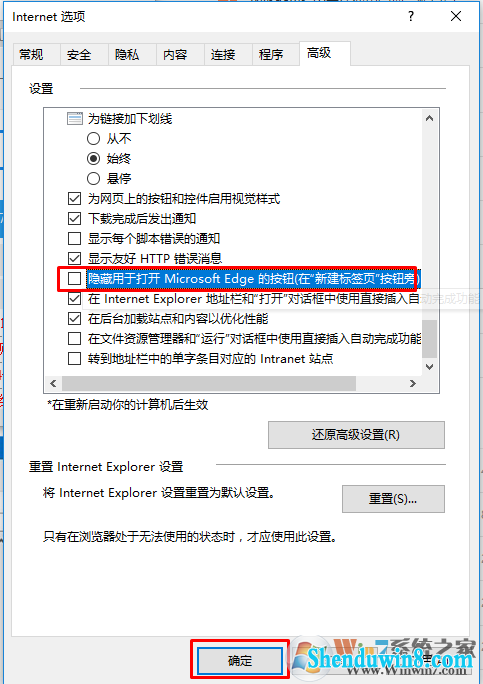Click the underline links category icon

tap(75, 118)
